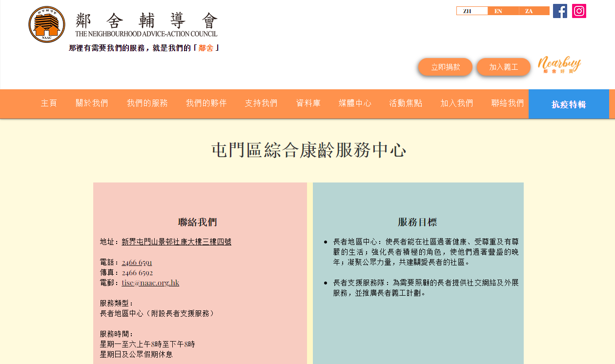This screenshot has height=364, width=615.
Task: Open 關於我們 menu item
Action: (92, 103)
